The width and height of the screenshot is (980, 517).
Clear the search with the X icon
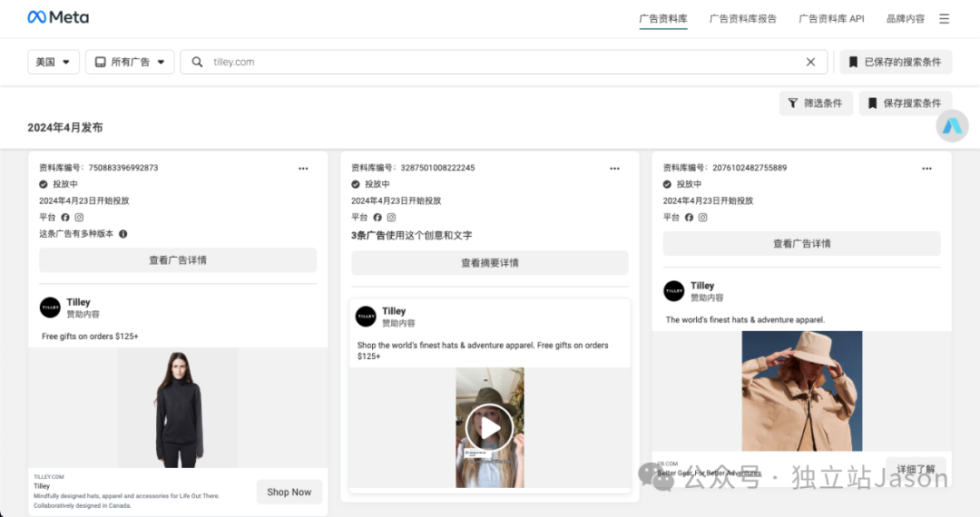pyautogui.click(x=810, y=62)
